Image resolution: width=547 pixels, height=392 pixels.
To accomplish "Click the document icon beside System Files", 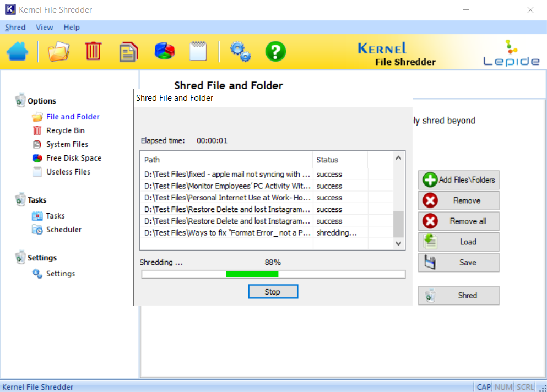I will coord(37,144).
